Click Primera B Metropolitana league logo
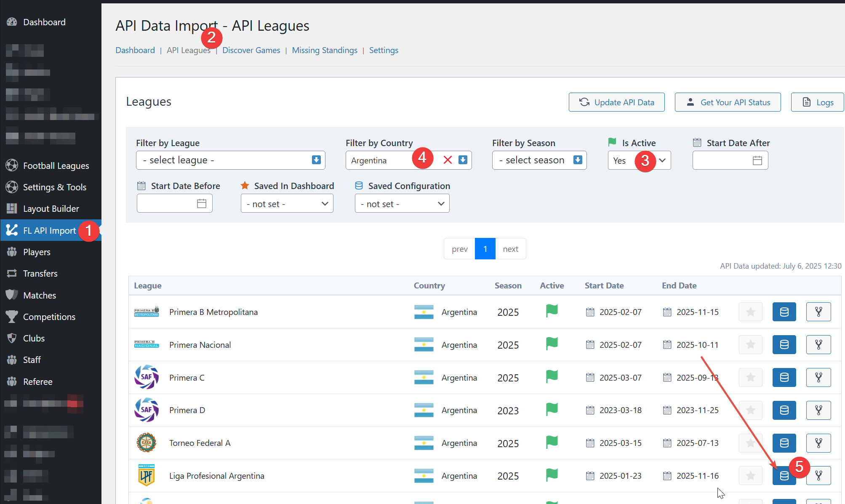The height and width of the screenshot is (504, 845). click(147, 312)
